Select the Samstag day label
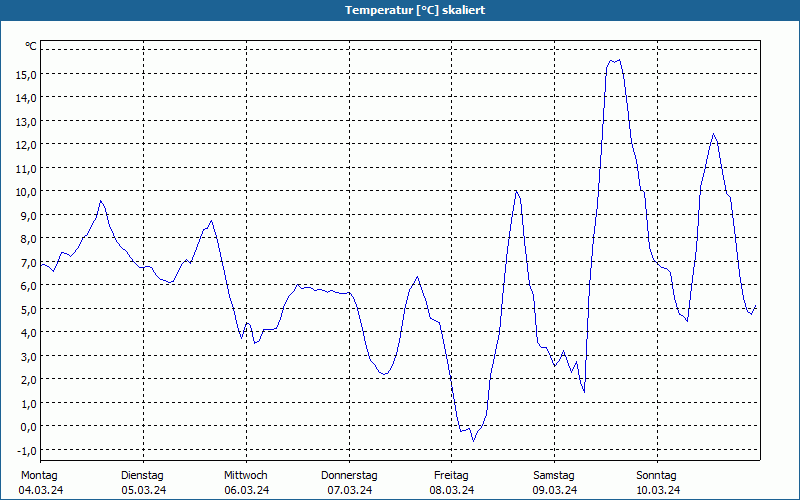800x500 pixels. 554,476
